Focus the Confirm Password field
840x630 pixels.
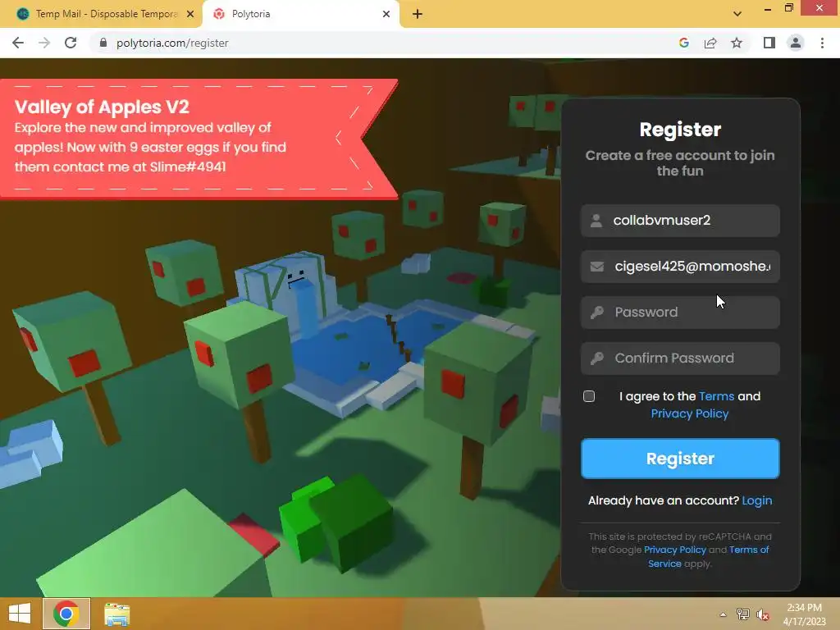pyautogui.click(x=680, y=358)
